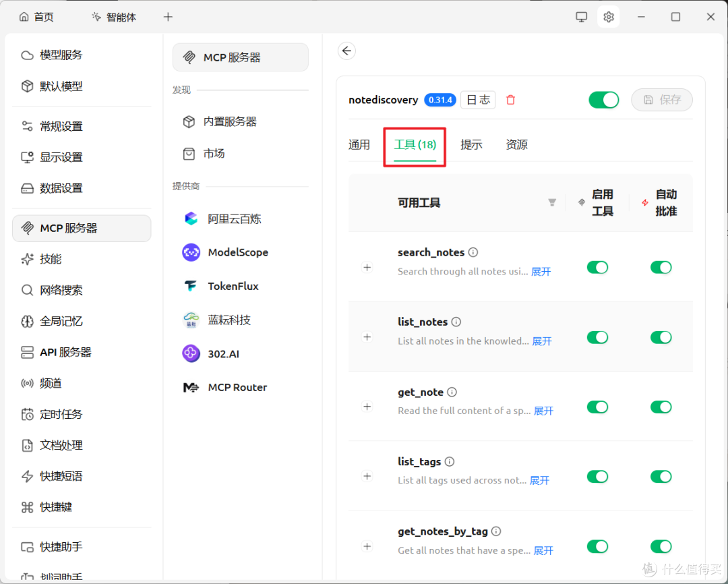Click the 0.31.4 version badge
The height and width of the screenshot is (584, 728).
coord(440,100)
